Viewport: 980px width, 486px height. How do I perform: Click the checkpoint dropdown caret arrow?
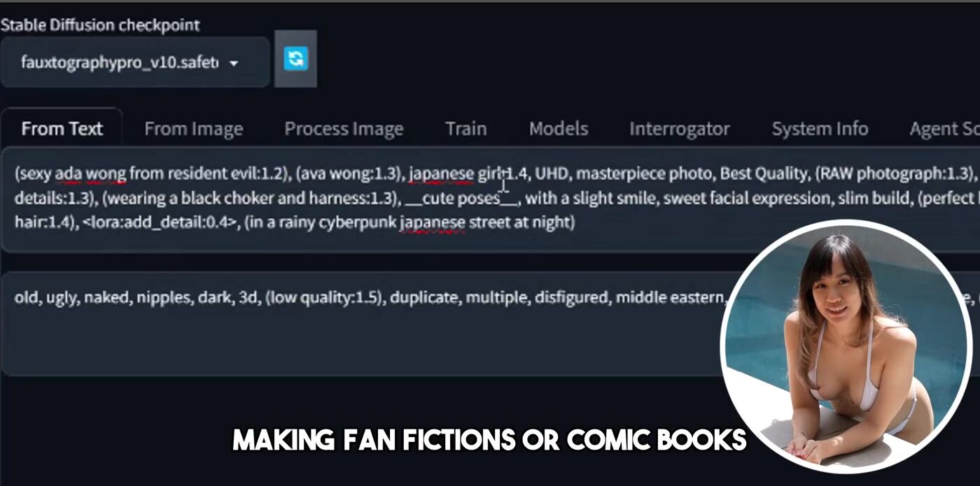click(x=234, y=63)
